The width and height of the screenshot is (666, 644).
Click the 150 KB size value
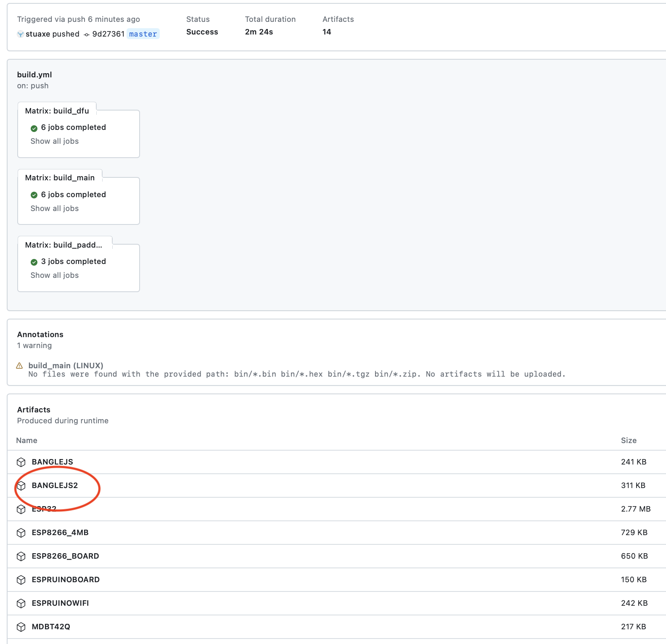coord(634,580)
